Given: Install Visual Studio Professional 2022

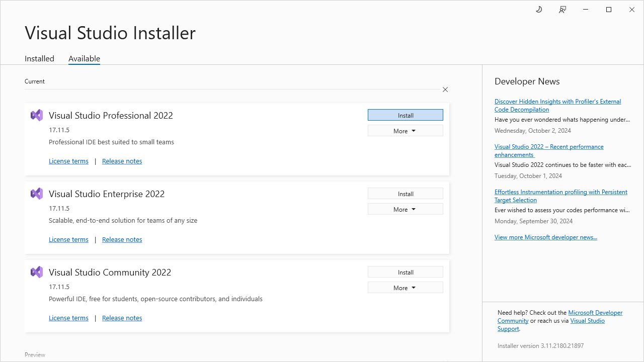Looking at the screenshot, I should point(406,115).
